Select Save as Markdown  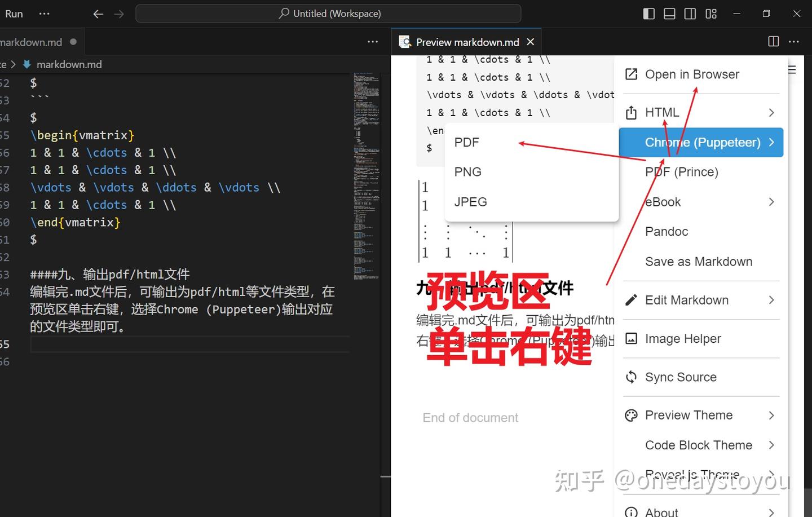click(x=698, y=261)
